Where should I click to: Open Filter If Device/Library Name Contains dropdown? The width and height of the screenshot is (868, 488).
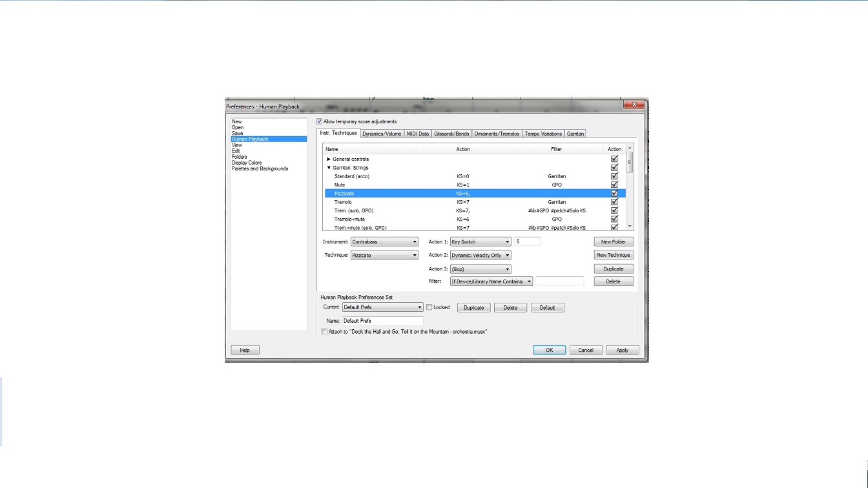[x=491, y=281]
